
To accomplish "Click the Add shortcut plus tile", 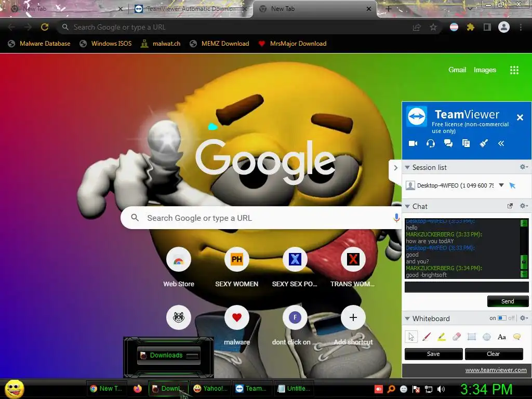I will tap(353, 317).
